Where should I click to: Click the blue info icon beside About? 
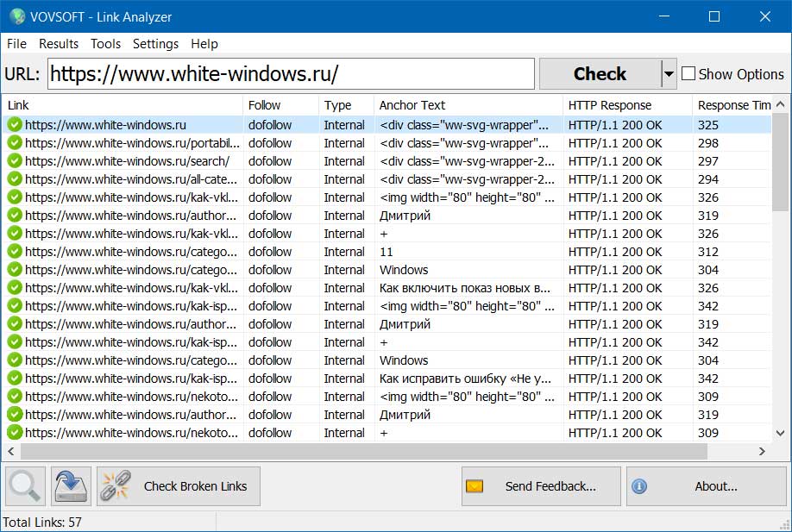[x=639, y=486]
